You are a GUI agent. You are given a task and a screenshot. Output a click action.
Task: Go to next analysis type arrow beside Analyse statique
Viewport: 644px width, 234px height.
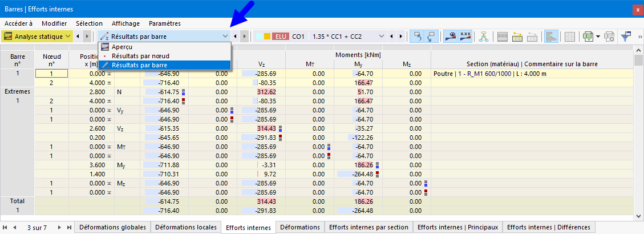[x=87, y=36]
